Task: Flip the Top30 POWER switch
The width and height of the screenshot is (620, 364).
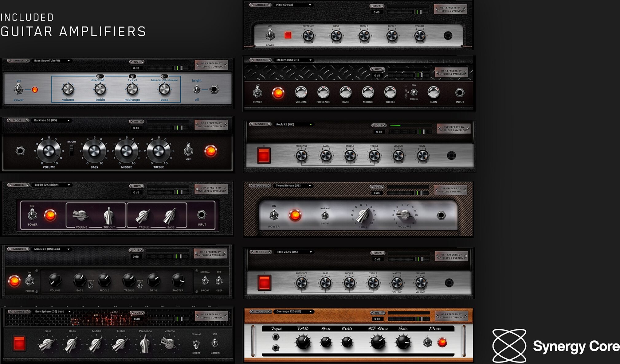Action: (x=32, y=215)
